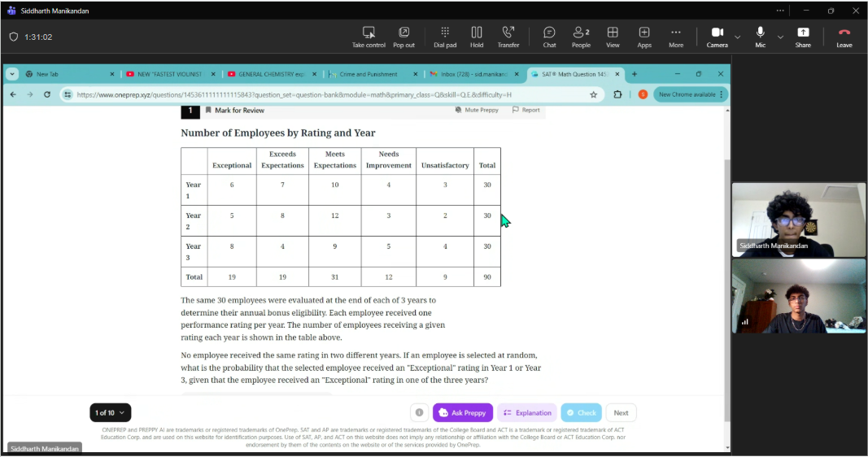Click the grand total cell 90

(487, 277)
